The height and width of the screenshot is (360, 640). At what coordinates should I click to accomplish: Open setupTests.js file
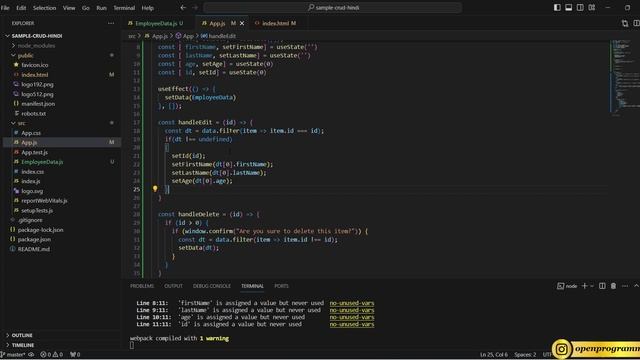coord(37,211)
